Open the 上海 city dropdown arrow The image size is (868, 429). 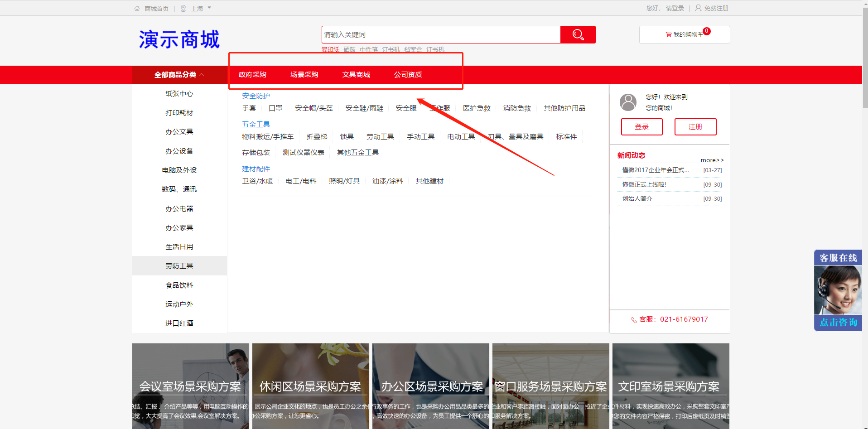pos(209,8)
